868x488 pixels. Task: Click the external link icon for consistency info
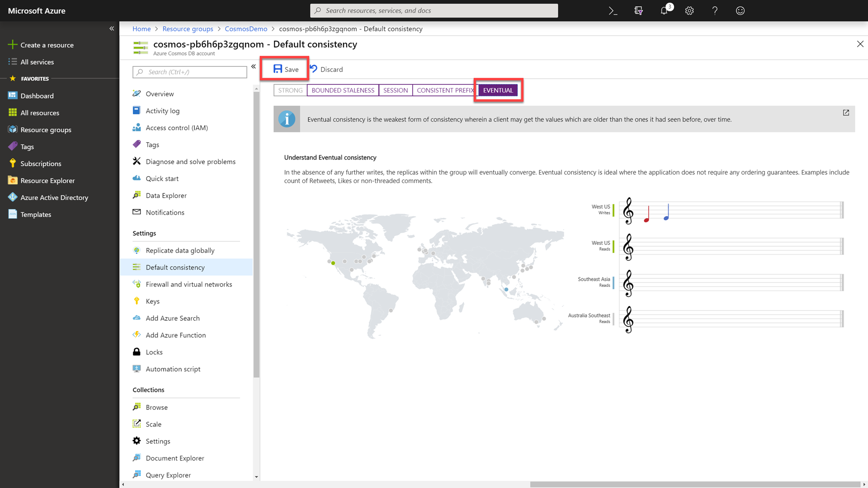[x=846, y=113]
